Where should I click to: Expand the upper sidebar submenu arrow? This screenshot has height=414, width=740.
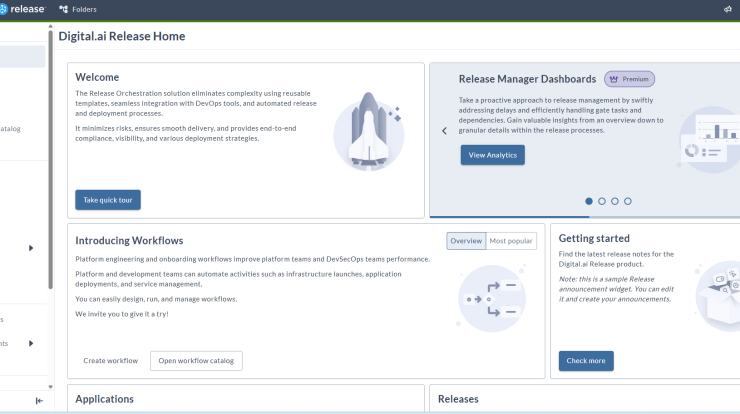tap(31, 248)
